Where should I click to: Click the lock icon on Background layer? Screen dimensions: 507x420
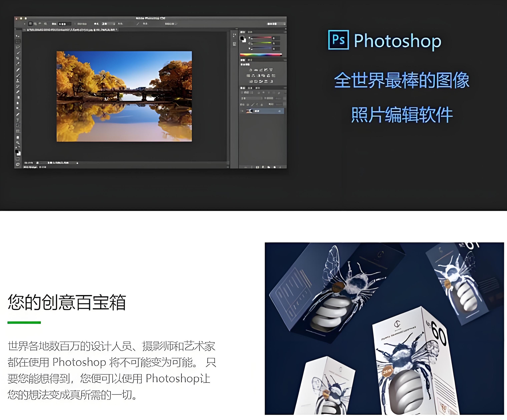[x=279, y=111]
